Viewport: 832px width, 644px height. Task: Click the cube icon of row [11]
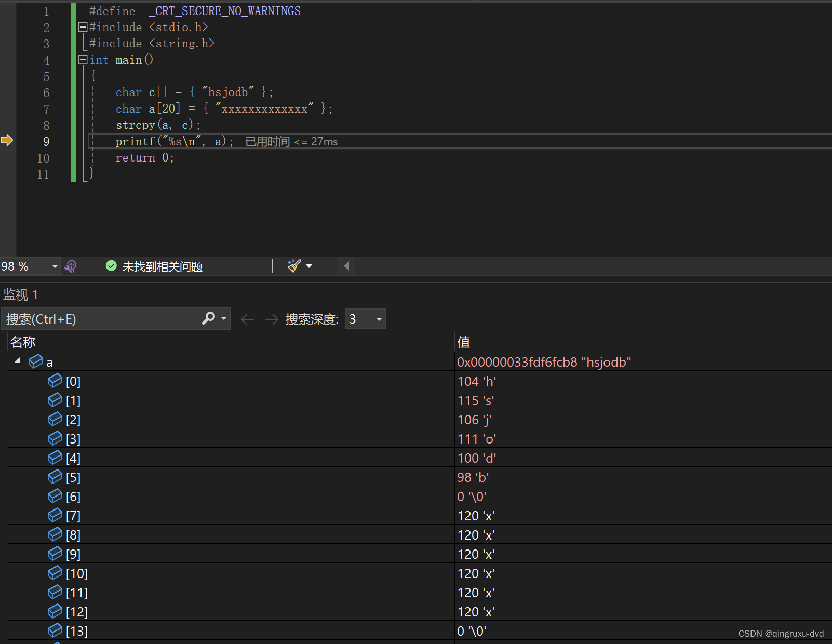(55, 592)
